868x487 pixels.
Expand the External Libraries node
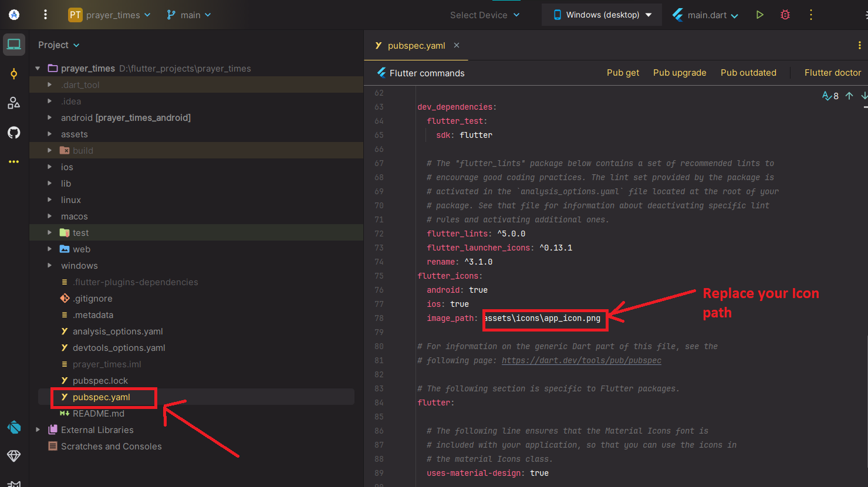point(38,430)
